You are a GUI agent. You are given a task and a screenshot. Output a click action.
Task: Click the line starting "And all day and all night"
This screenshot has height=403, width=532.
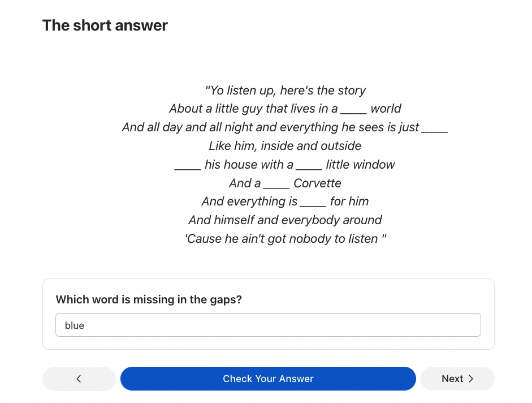(285, 127)
